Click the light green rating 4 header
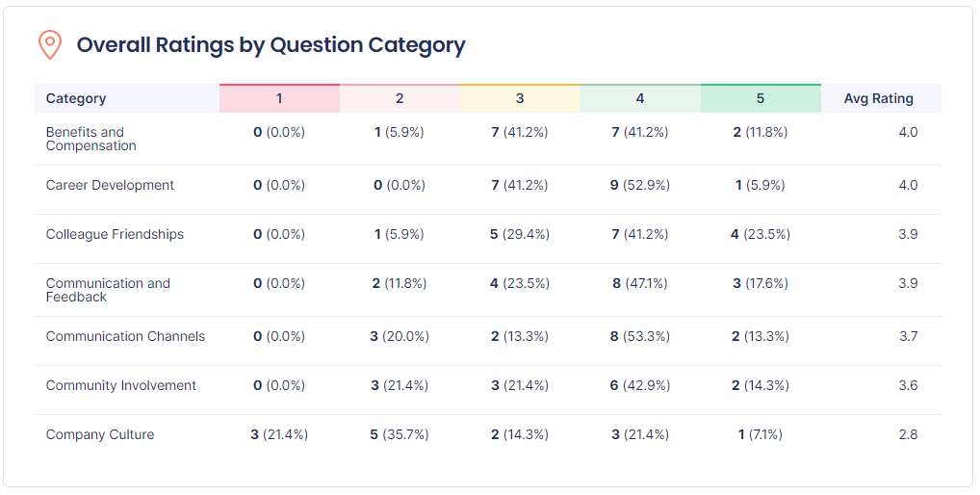This screenshot has height=495, width=980. [x=640, y=98]
